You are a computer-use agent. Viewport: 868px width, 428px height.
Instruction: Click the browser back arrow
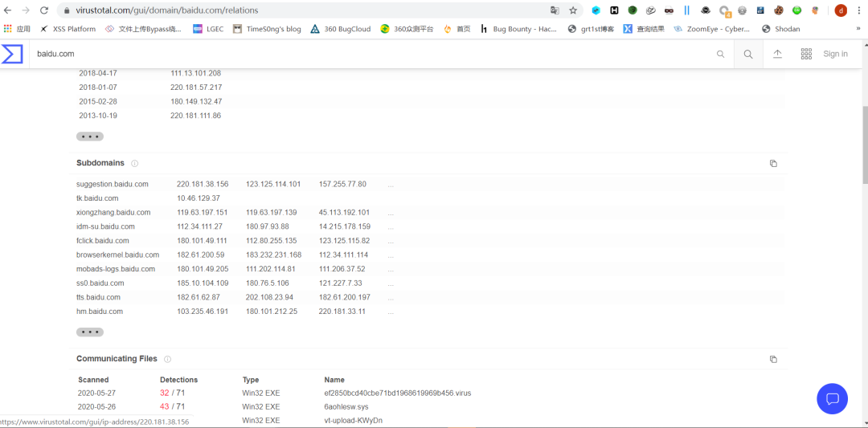pos(8,10)
